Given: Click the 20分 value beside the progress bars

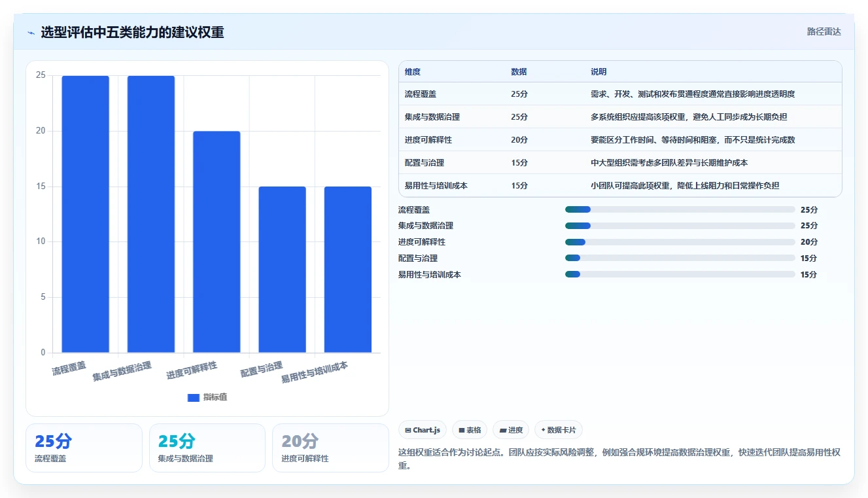Looking at the screenshot, I should 809,242.
